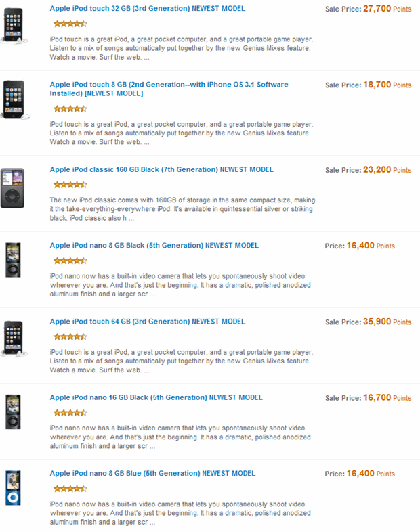Viewport: 420px width, 532px height.
Task: Select the iPod classic 160 GB Black image
Action: tap(12, 188)
